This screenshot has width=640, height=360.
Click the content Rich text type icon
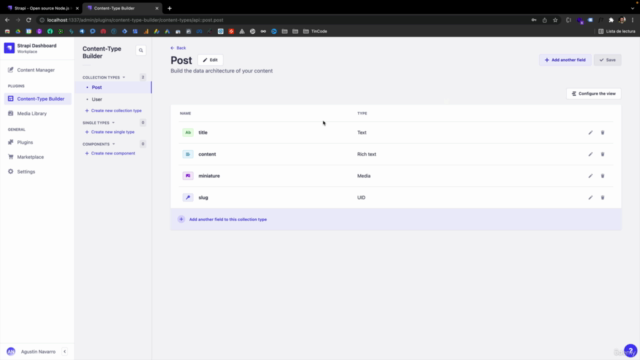(188, 154)
